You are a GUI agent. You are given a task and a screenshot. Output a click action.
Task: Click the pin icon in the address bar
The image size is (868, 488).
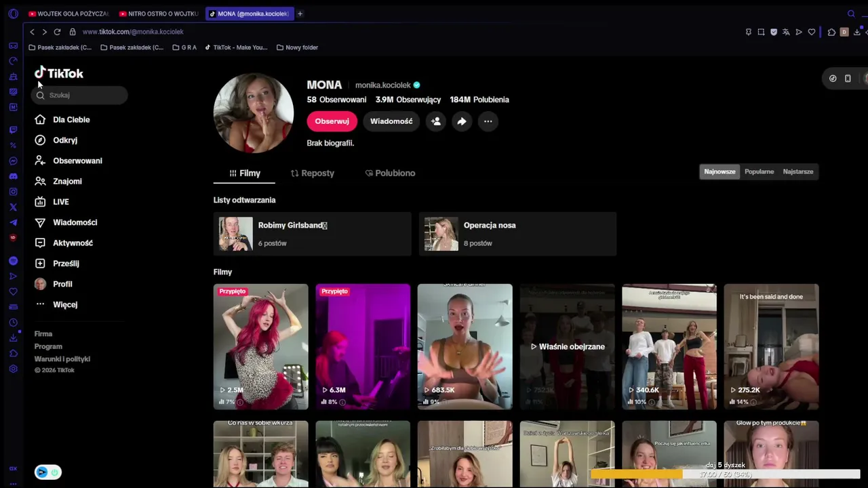pyautogui.click(x=748, y=32)
